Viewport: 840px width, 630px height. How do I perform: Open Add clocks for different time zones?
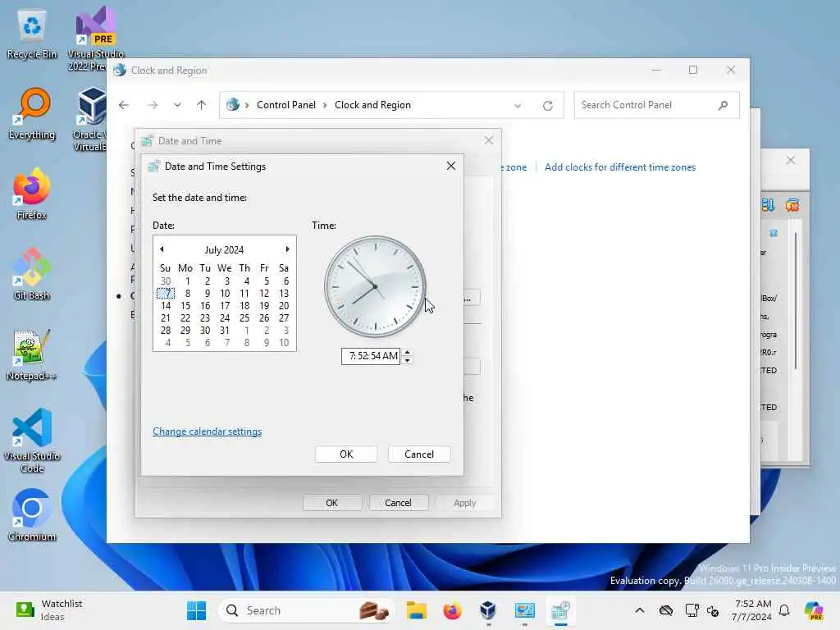620,167
